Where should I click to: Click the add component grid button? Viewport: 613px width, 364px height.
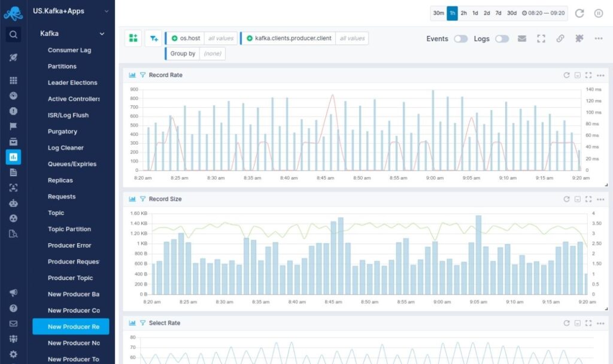point(133,38)
